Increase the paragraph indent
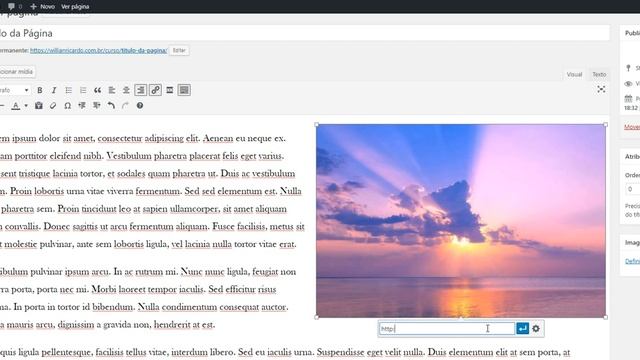Image resolution: width=640 pixels, height=360 pixels. [x=96, y=106]
